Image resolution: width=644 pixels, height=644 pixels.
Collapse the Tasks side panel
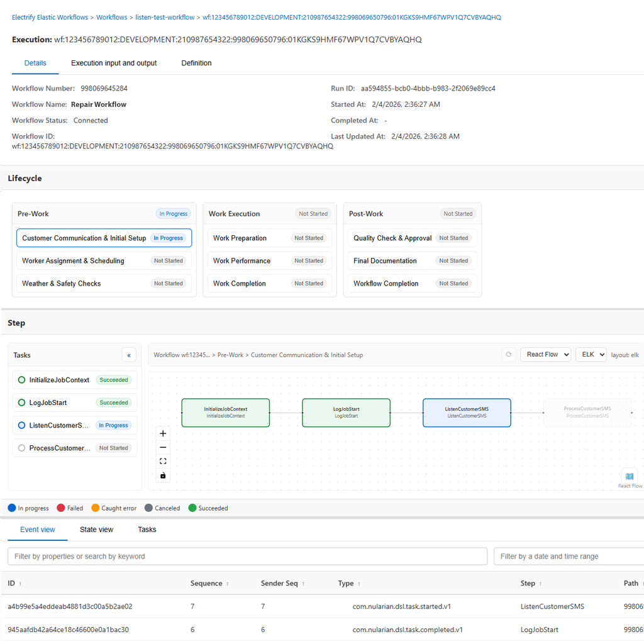(129, 355)
